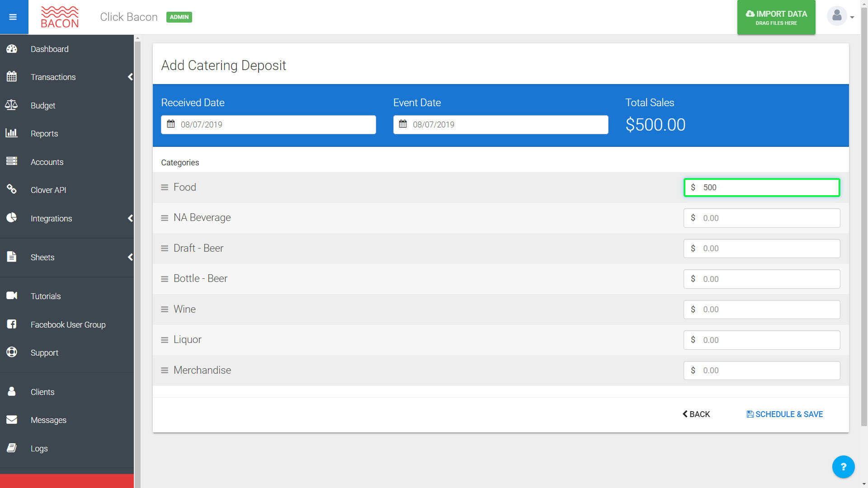The height and width of the screenshot is (488, 868).
Task: Click the Wine amount input field
Action: click(769, 310)
